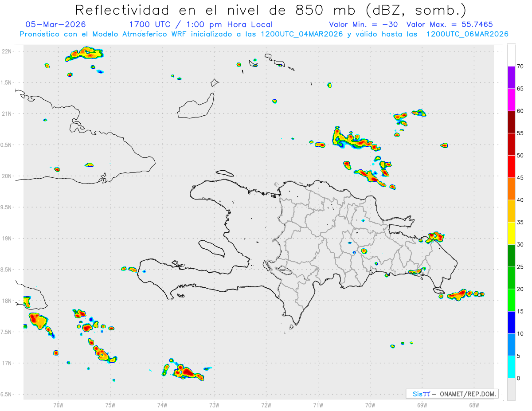
Task: Click the colorbar scale label '45'
Action: [520, 178]
